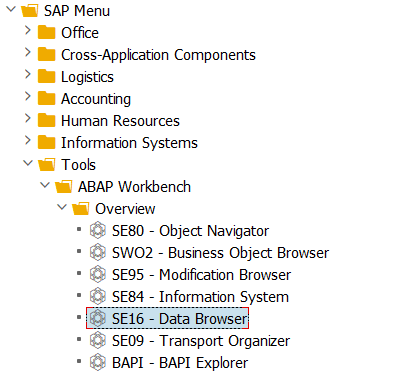Click the SE16 transaction icon
Screen dimensions: 409x372
tap(98, 319)
